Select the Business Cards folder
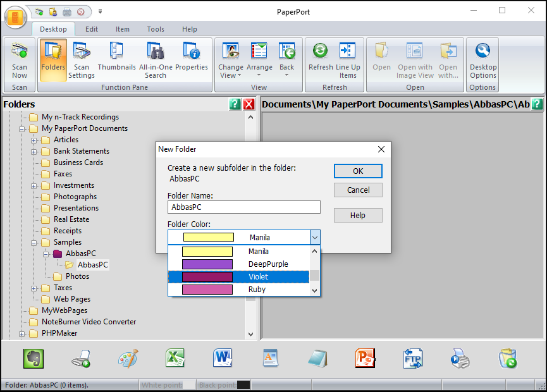 pos(78,162)
